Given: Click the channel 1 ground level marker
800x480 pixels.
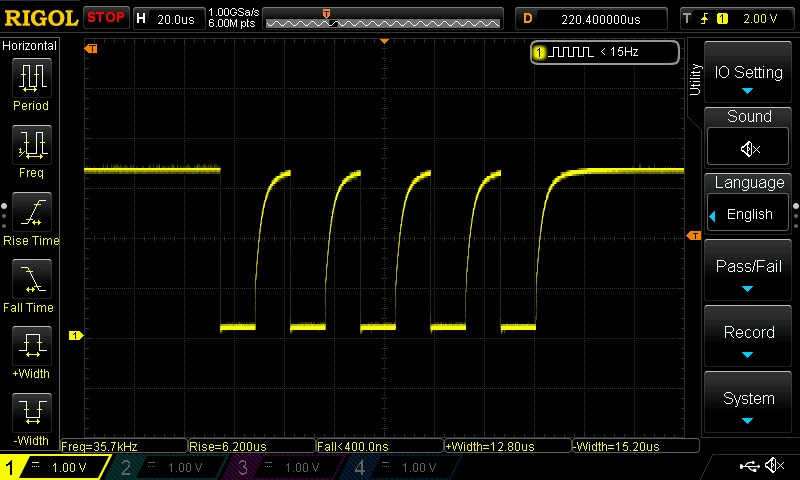Looking at the screenshot, I should [76, 336].
